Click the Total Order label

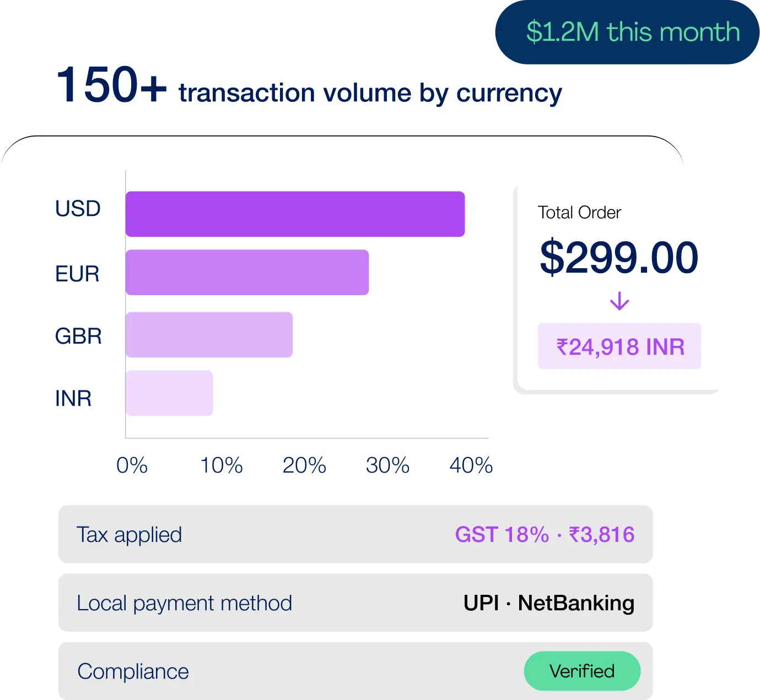click(x=579, y=213)
